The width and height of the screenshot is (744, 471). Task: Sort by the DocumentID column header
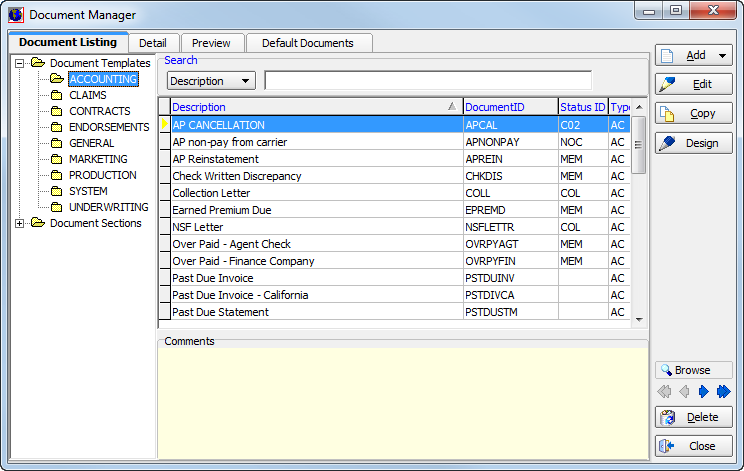coord(509,107)
